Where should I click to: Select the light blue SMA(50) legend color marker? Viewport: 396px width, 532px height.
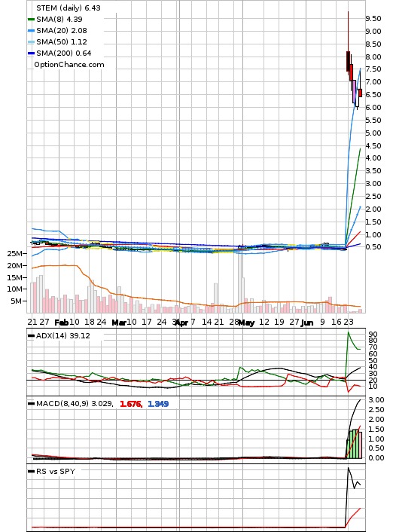(x=31, y=42)
